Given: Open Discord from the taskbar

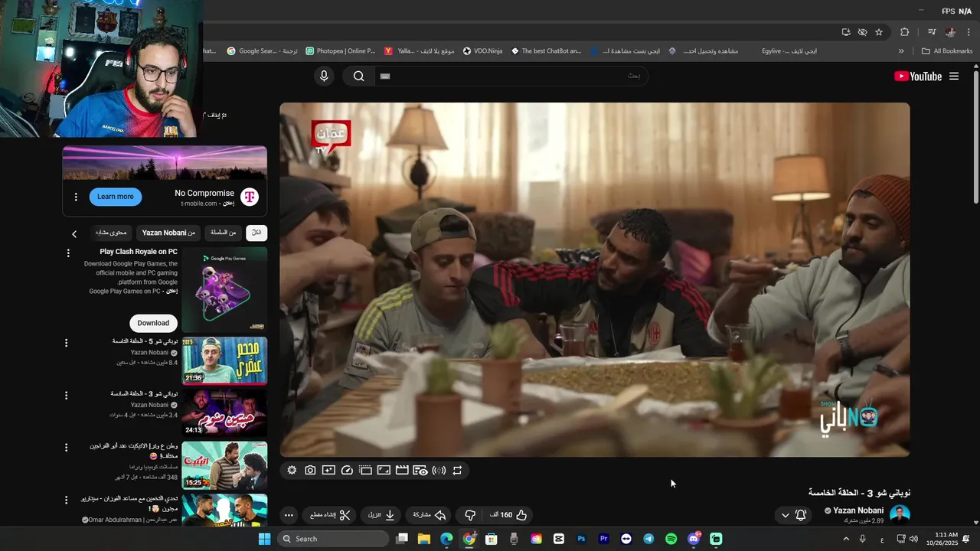Looking at the screenshot, I should (x=694, y=539).
